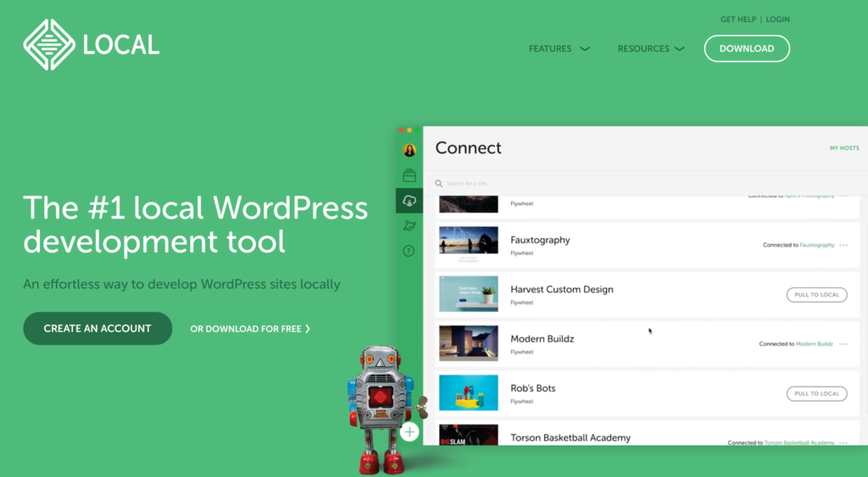
Task: Click the Search for a site field
Action: [509, 183]
